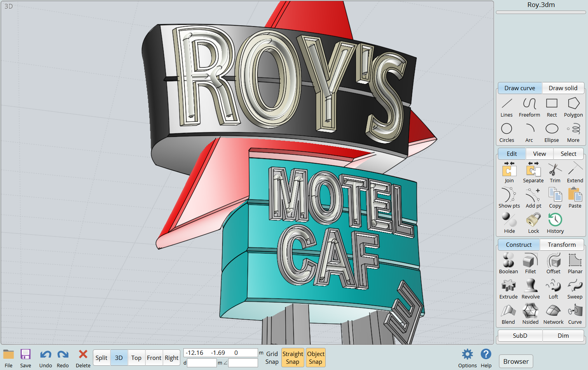This screenshot has height=370, width=588.
Task: Toggle Grid Snap on
Action: coord(272,358)
